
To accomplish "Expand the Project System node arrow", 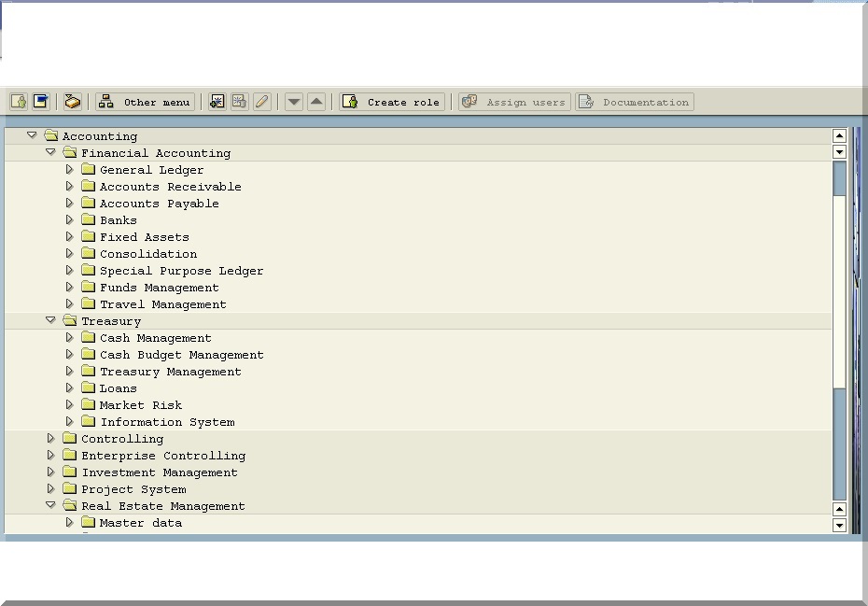I will point(51,488).
